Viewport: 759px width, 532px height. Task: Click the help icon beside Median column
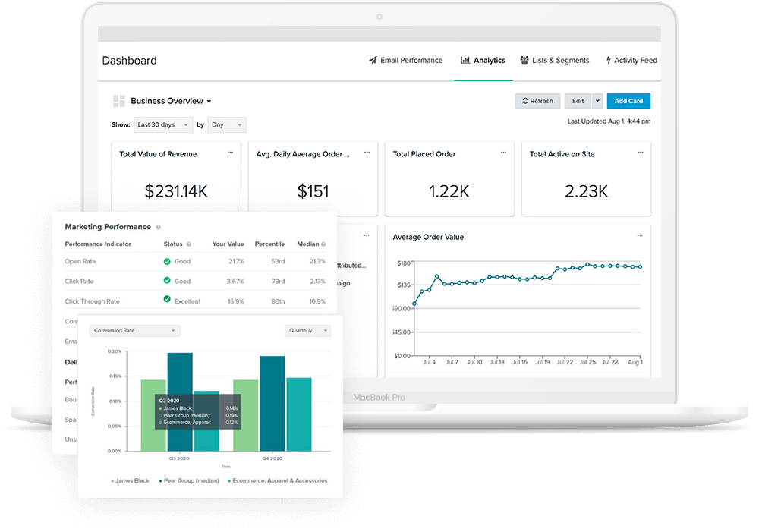pyautogui.click(x=323, y=244)
